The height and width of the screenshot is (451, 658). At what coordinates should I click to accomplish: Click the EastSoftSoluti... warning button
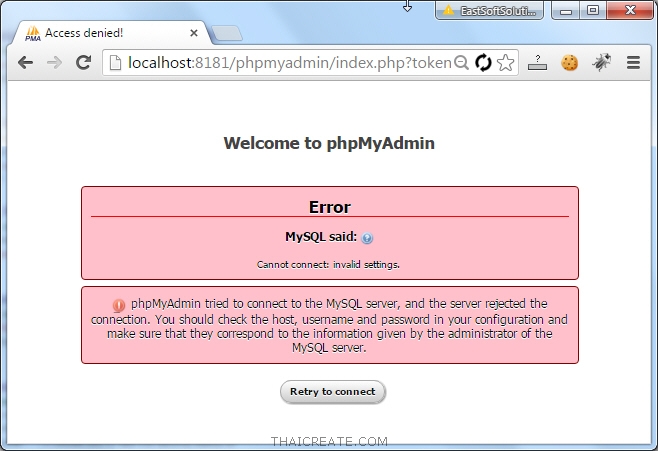tap(489, 10)
